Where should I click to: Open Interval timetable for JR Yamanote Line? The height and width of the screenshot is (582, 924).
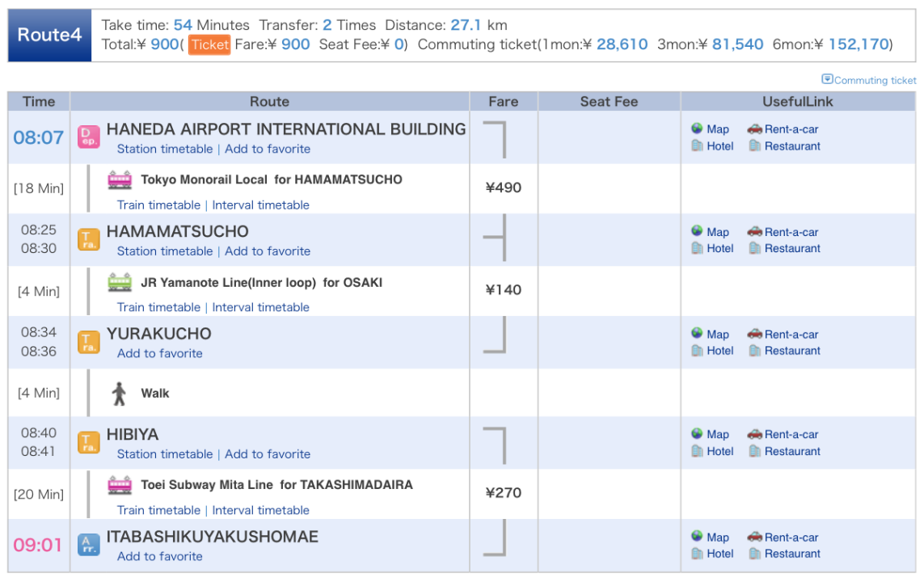pyautogui.click(x=260, y=307)
